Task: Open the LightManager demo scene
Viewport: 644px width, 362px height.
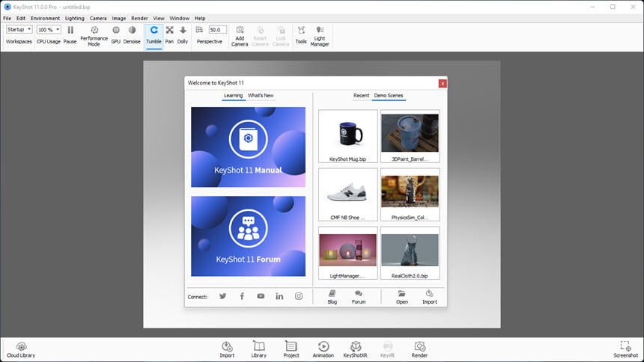Action: [348, 254]
